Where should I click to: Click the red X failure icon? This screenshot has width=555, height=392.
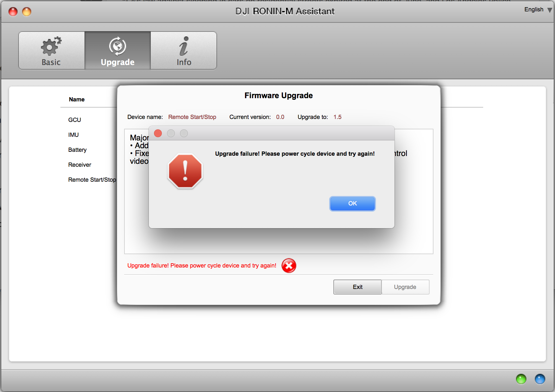(289, 266)
